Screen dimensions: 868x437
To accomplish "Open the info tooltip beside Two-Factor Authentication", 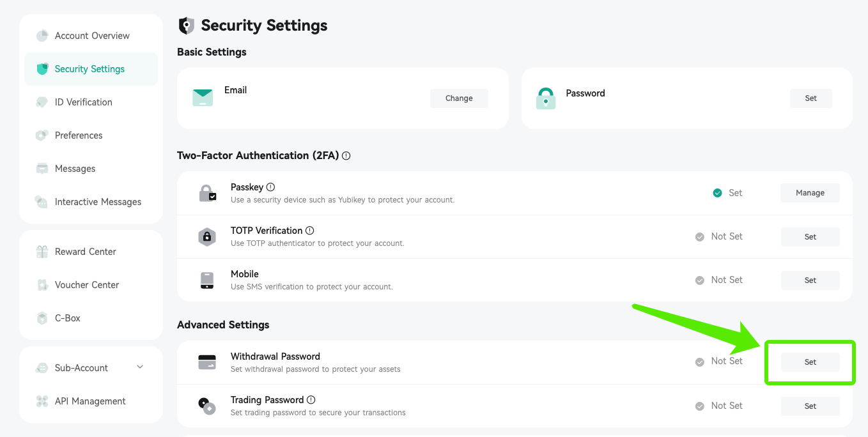I will tap(346, 155).
